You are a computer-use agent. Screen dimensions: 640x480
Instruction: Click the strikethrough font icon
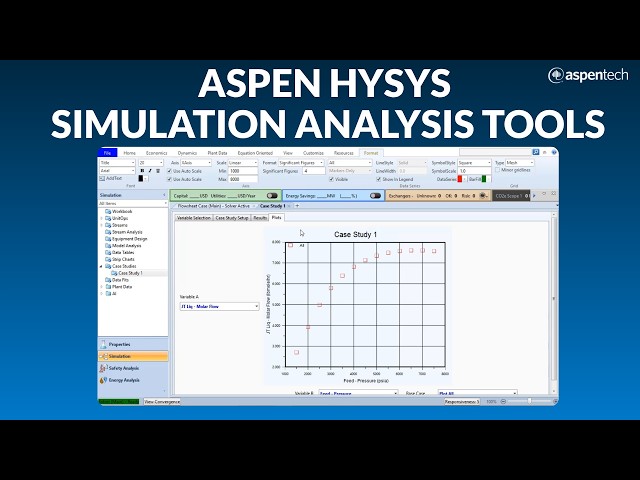click(x=158, y=171)
